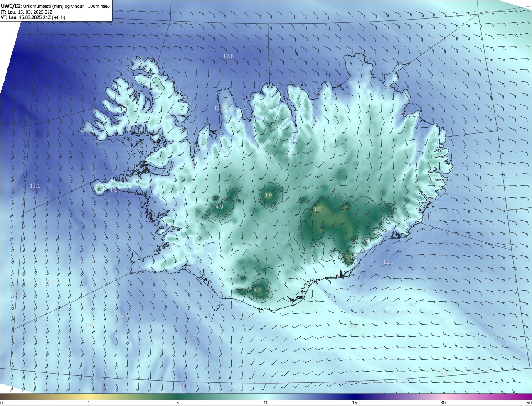This screenshot has height=406, width=532.
Task: Click the 13.0 value on Snæfellsnes peninsula
Action: [x=115, y=191]
